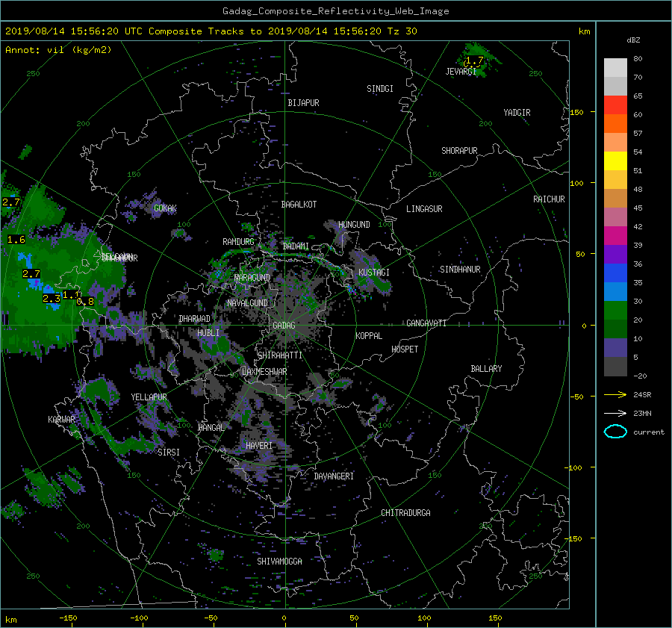Click the RAMDURG city label
Viewport: 672px width, 628px height.
point(238,242)
